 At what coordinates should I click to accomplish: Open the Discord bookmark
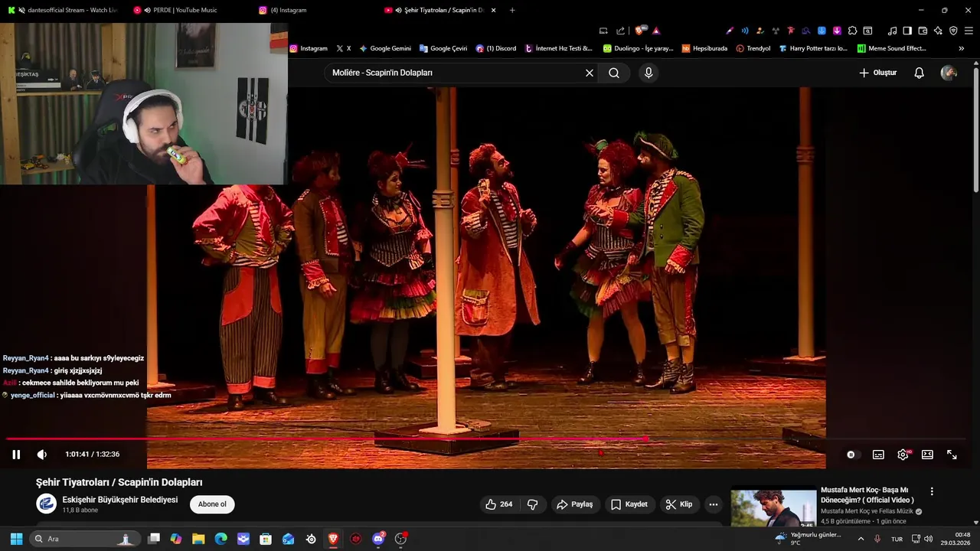tap(496, 48)
